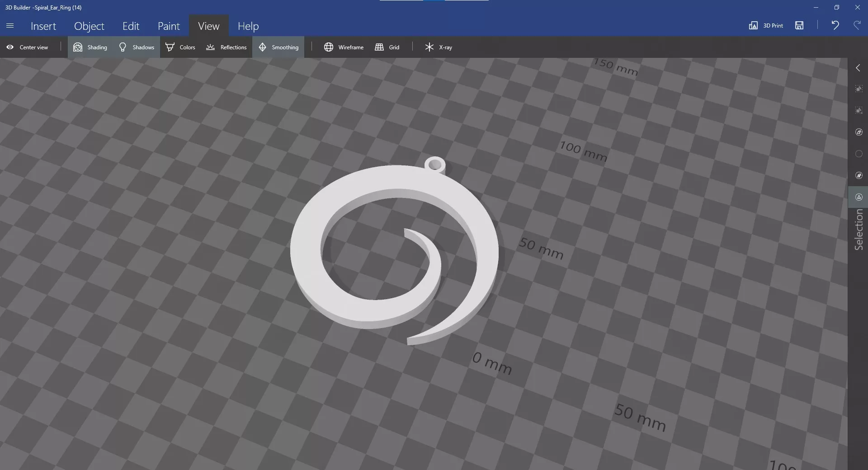This screenshot has height=470, width=868.
Task: Expand the Selection side panel chevron
Action: pyautogui.click(x=858, y=68)
